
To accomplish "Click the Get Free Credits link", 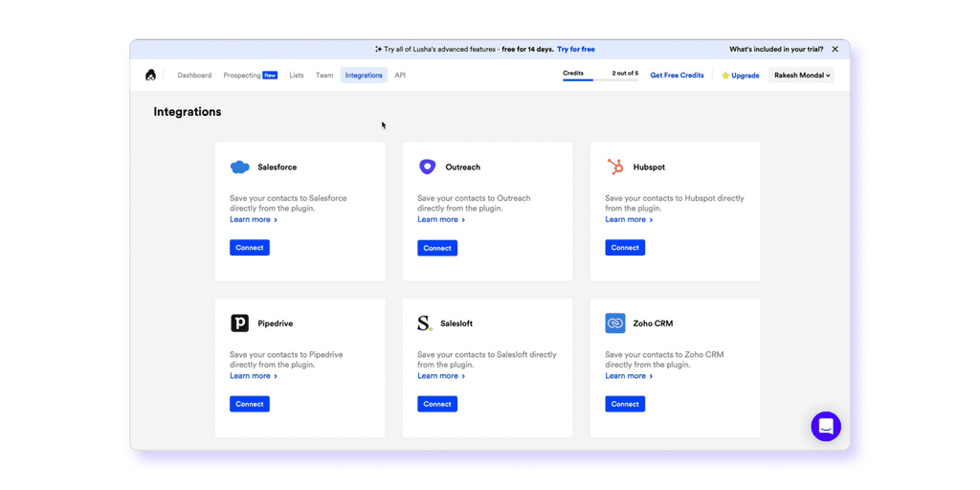I will pos(677,75).
